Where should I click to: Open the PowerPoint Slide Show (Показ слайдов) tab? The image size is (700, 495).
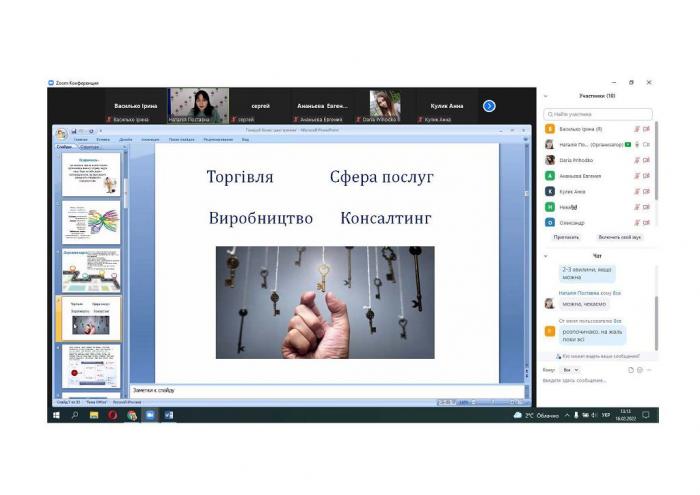[x=182, y=140]
